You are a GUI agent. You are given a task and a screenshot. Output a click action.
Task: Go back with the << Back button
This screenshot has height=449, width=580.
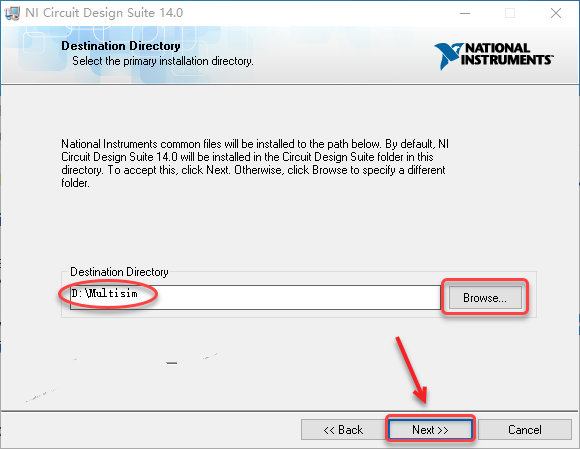(x=343, y=429)
